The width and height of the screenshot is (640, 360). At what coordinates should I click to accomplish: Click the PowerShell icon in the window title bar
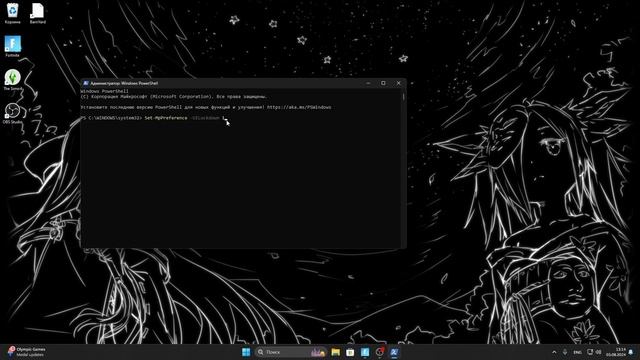tap(86, 83)
